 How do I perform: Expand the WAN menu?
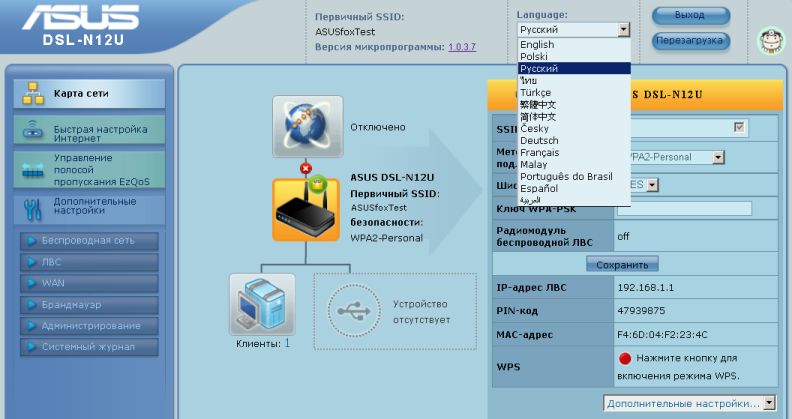pos(89,283)
